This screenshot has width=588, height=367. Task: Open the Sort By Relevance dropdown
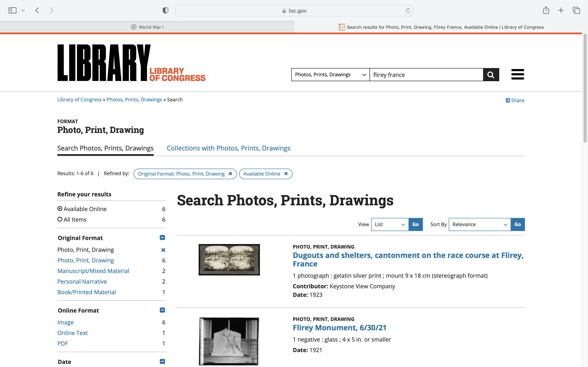(x=479, y=224)
